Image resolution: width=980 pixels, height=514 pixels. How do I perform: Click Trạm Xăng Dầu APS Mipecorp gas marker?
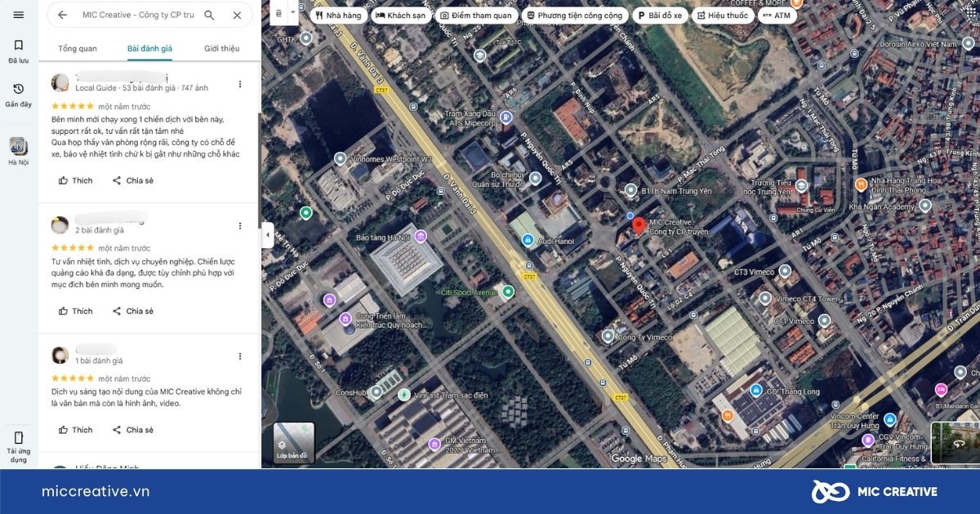pyautogui.click(x=506, y=117)
